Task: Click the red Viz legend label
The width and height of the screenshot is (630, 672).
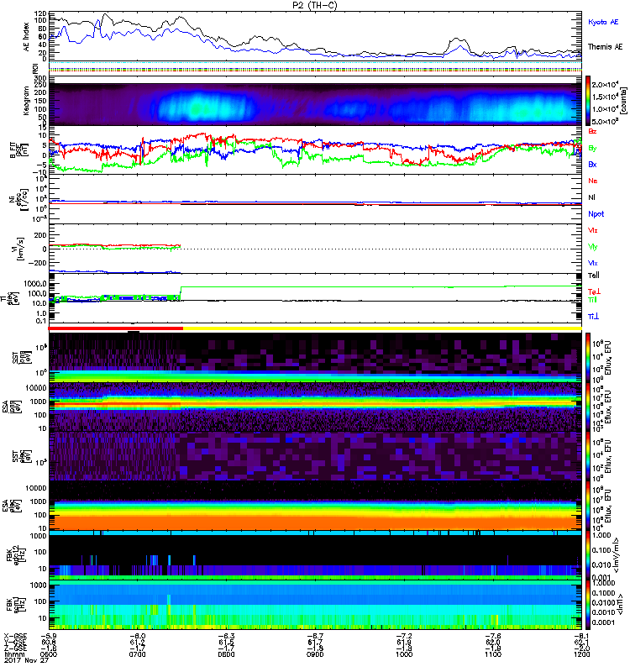Action: tap(592, 230)
